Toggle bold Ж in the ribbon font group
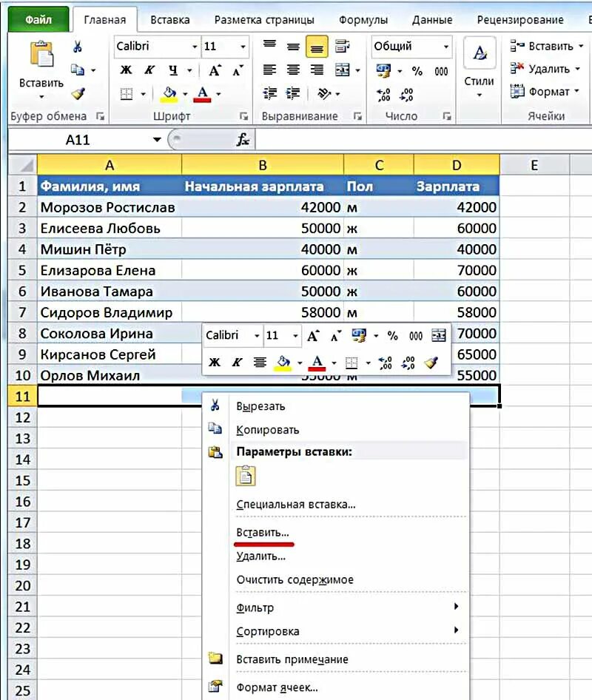This screenshot has width=592, height=700. (x=127, y=70)
